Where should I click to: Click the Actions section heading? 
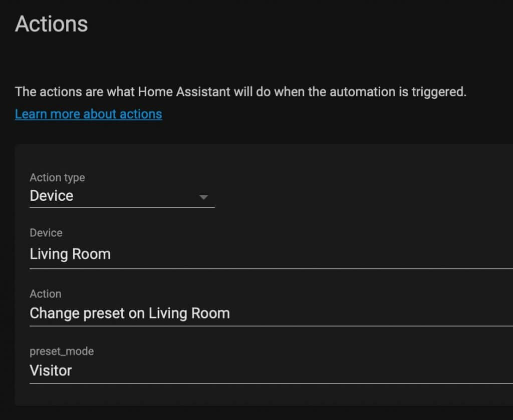(x=52, y=24)
